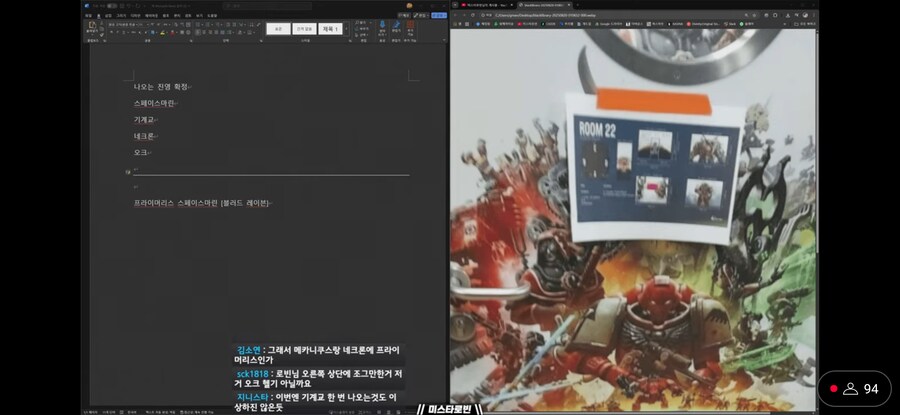Open browser downloads icon
900x415 pixels.
pyautogui.click(x=788, y=15)
